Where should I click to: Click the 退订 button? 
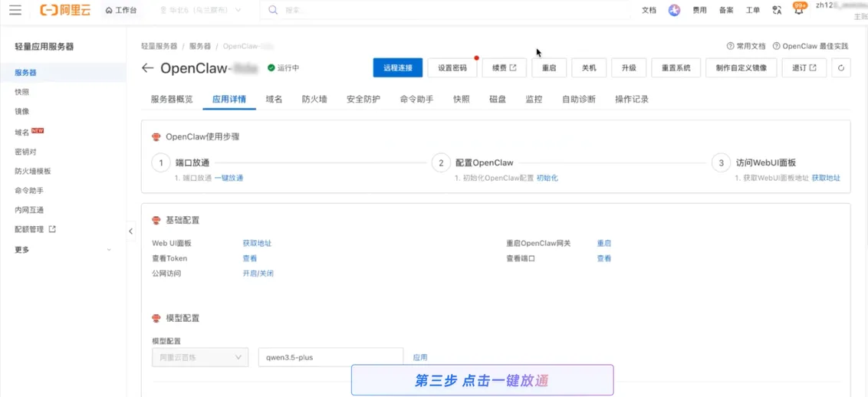pos(804,67)
